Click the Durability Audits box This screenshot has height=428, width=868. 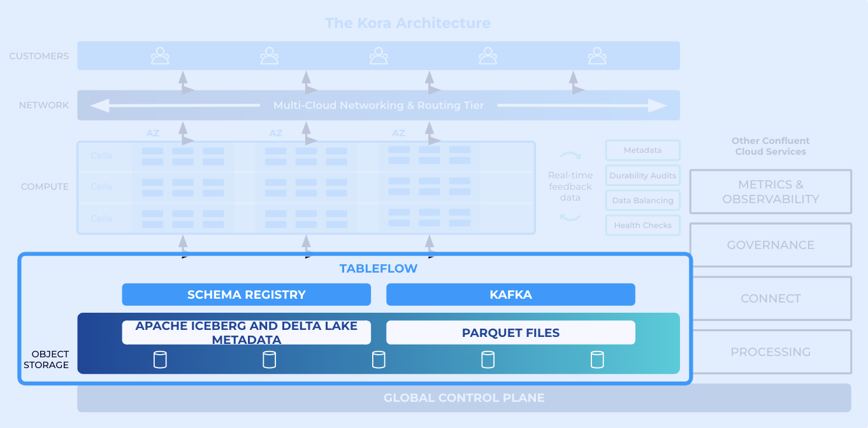[x=642, y=175]
